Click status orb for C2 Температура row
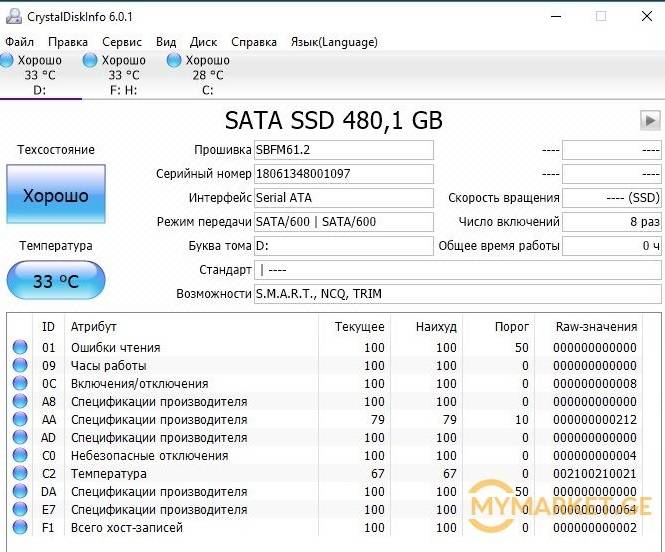The width and height of the screenshot is (665, 552). 20,473
